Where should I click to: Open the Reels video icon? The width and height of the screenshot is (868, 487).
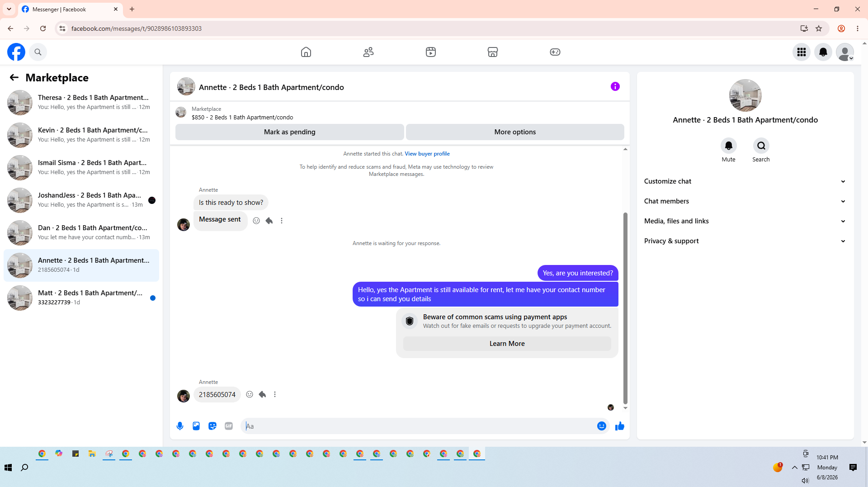click(x=431, y=52)
